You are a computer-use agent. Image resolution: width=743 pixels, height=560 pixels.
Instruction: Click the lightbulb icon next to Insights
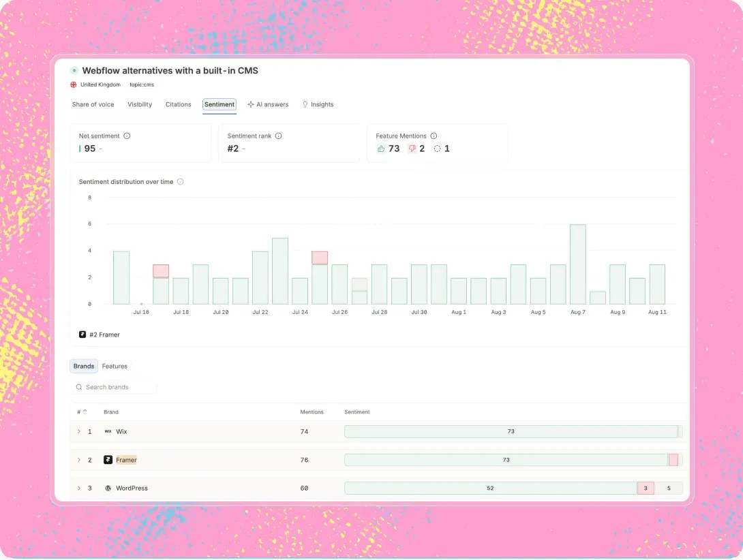(x=305, y=105)
